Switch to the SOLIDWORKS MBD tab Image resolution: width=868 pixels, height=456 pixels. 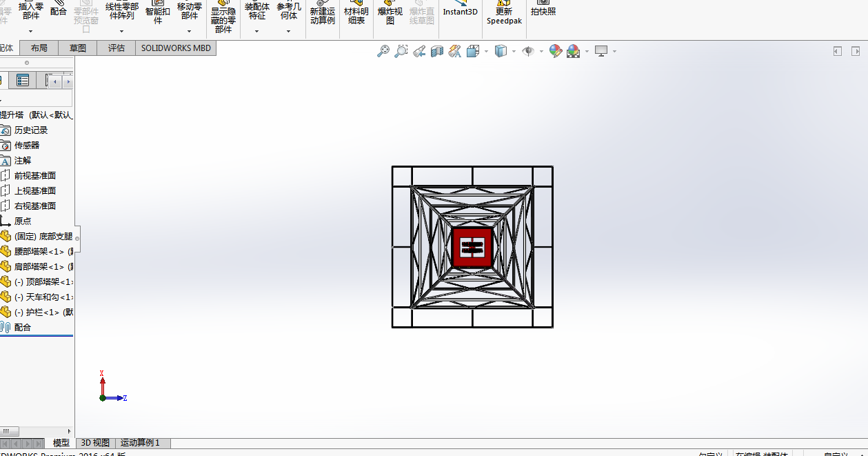(176, 48)
